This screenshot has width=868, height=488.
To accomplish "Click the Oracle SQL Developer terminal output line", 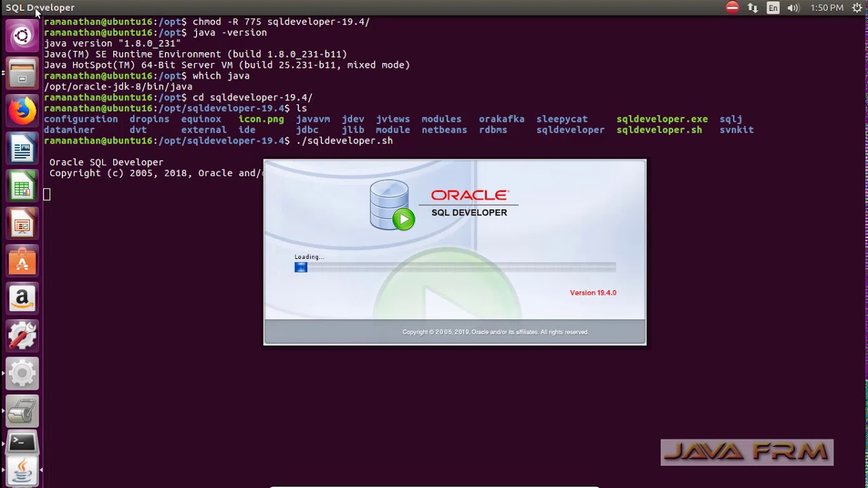I will click(x=106, y=163).
